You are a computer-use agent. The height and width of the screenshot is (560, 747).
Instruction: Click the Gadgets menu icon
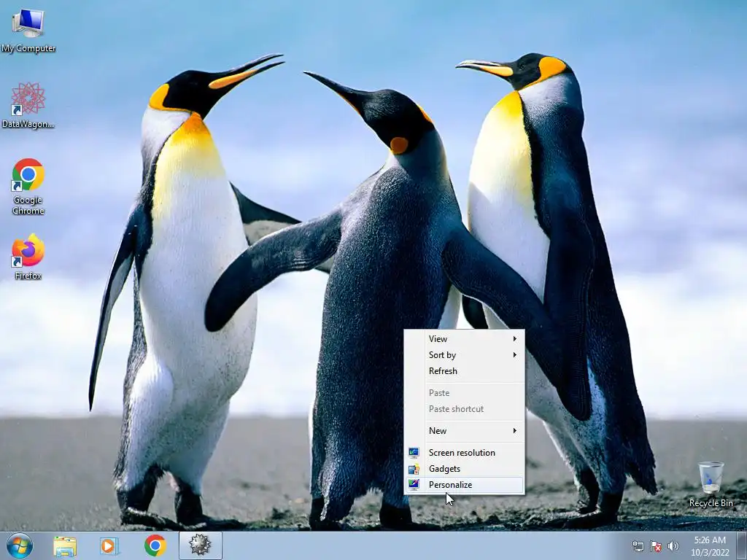pos(414,469)
